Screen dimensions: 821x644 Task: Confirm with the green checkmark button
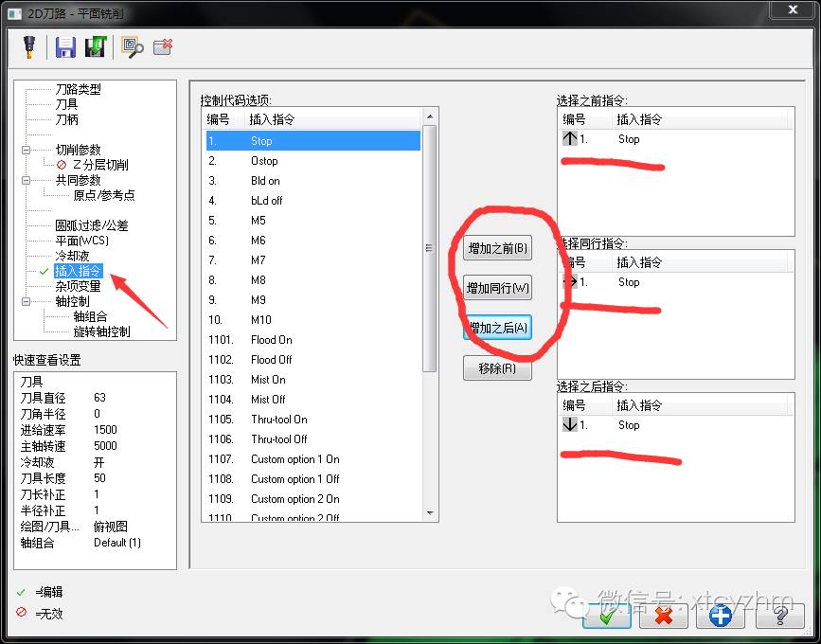(607, 616)
